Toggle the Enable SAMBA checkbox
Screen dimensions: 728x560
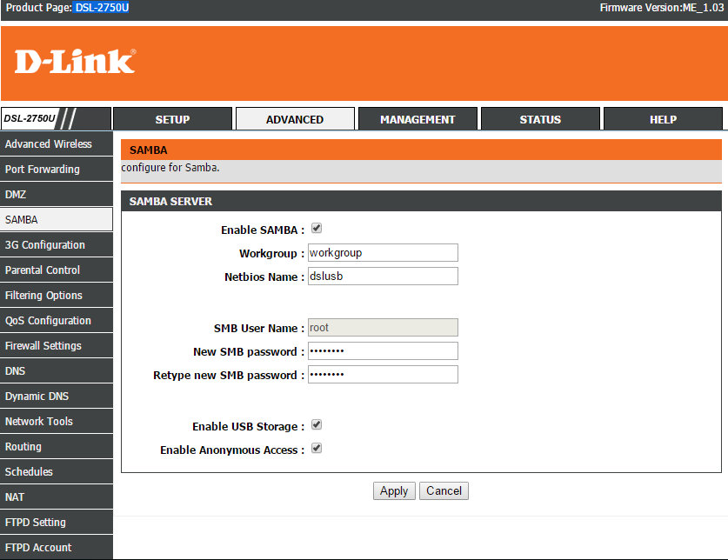317,228
